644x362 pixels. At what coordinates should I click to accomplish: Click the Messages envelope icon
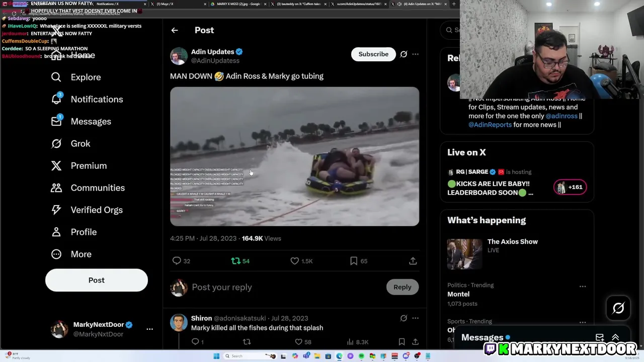pyautogui.click(x=56, y=121)
